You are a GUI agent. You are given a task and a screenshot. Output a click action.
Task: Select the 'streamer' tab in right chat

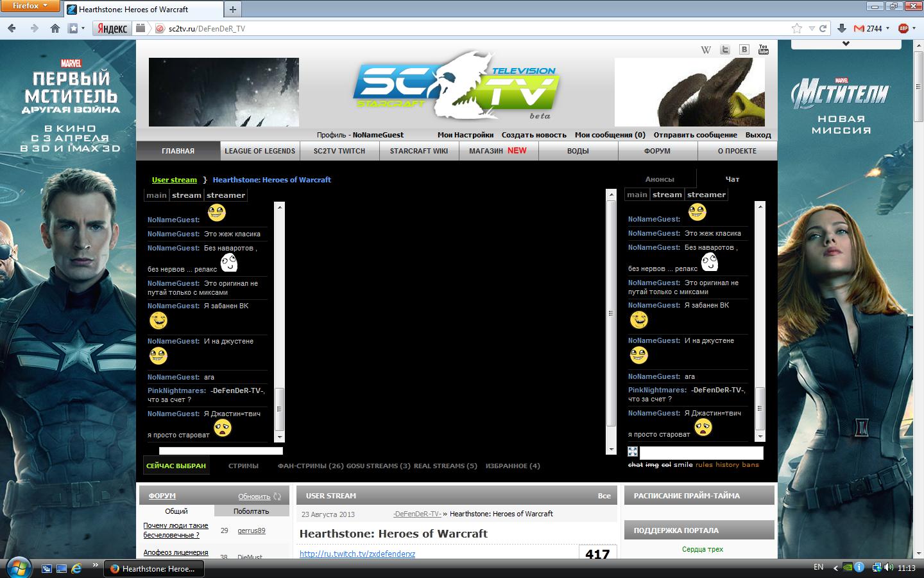click(x=706, y=195)
